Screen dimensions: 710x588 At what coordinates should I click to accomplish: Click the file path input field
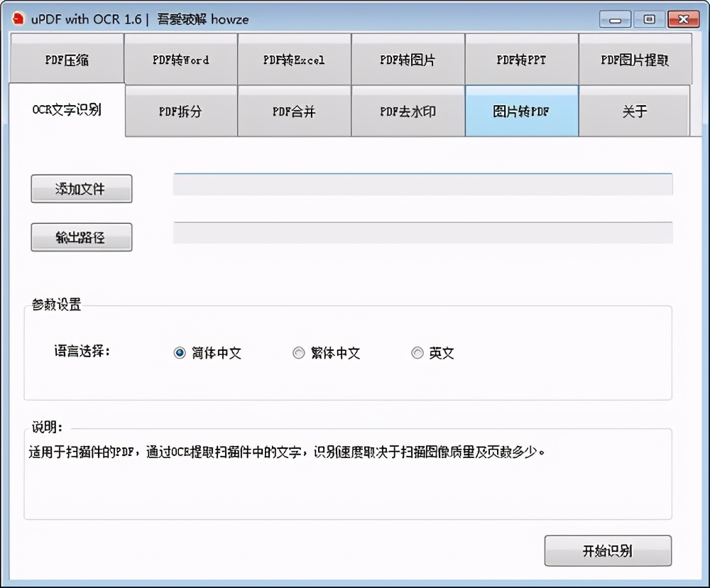point(422,184)
